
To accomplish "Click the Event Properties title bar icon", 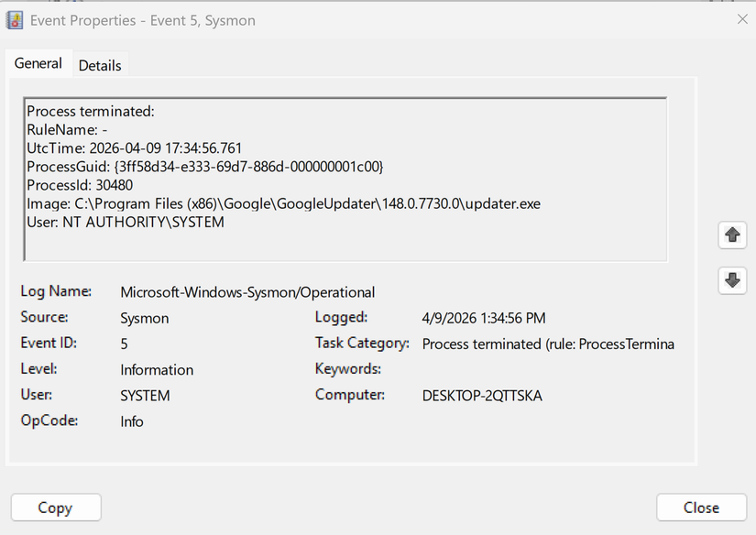I will point(14,19).
